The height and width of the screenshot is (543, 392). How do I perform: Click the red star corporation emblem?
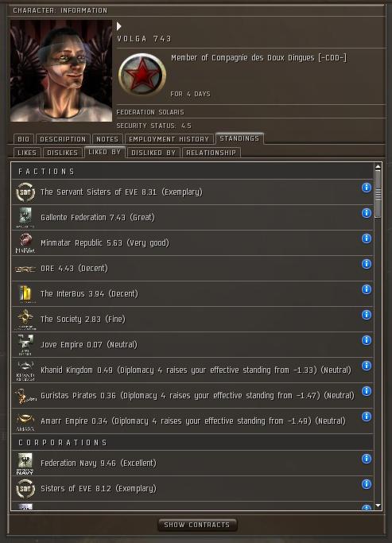[142, 75]
